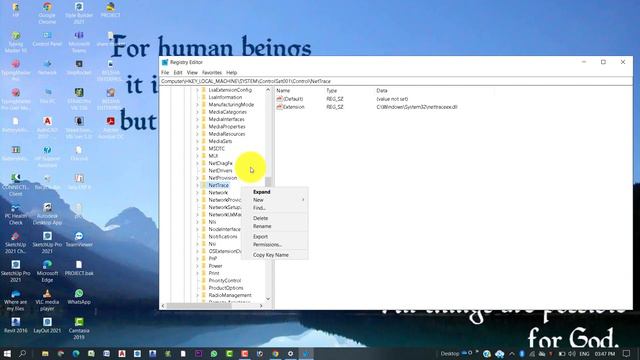The width and height of the screenshot is (640, 360).
Task: Open PROJECT.bak file on desktop
Action: (x=79, y=268)
